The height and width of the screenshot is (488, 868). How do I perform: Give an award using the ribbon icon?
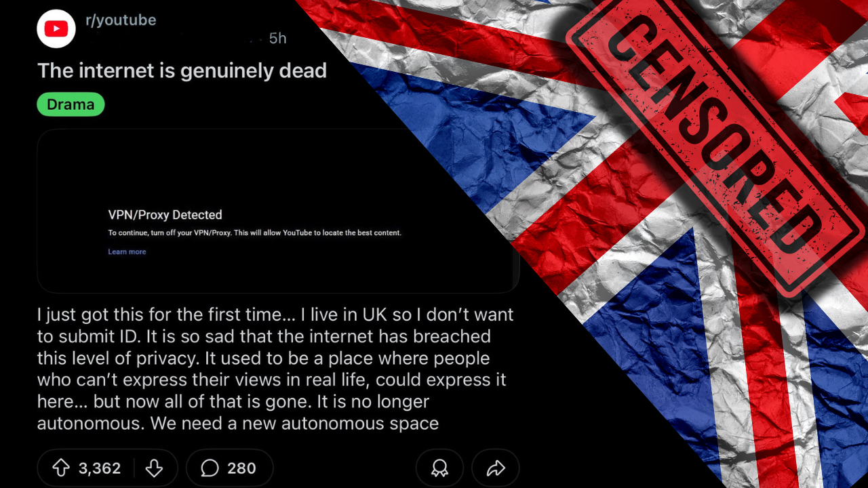click(439, 468)
